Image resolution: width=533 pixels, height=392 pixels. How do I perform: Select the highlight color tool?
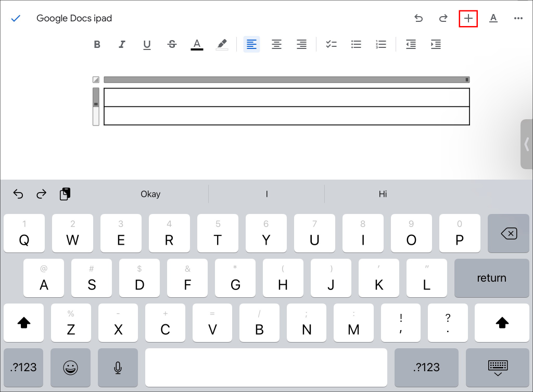click(x=222, y=44)
